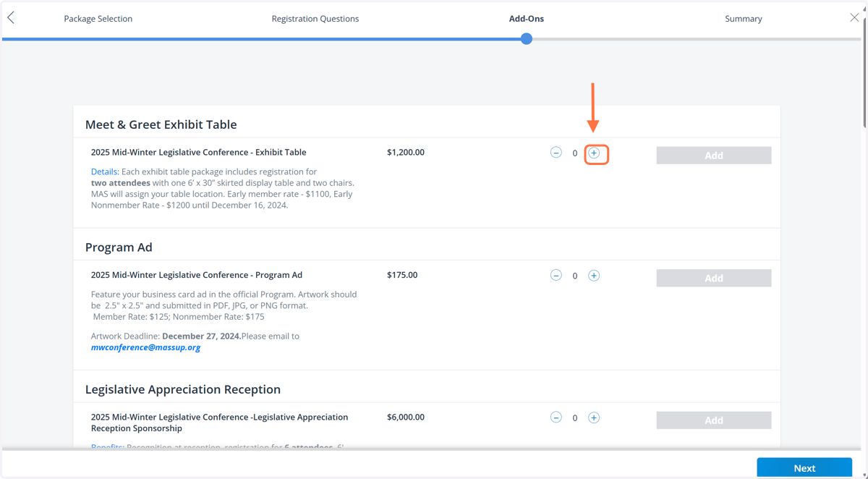Click the Program Ad item title
This screenshot has width=868, height=479.
pyautogui.click(x=197, y=275)
